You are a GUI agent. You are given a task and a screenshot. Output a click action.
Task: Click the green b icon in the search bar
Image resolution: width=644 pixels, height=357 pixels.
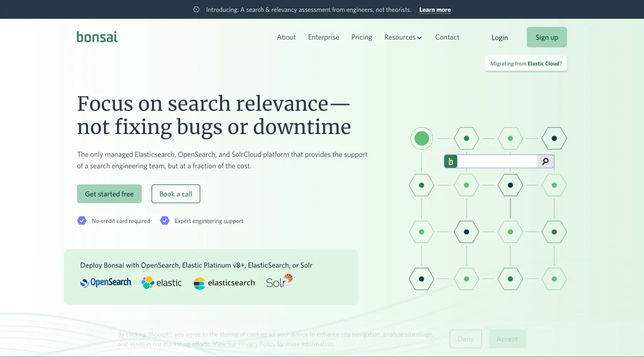[x=451, y=161]
